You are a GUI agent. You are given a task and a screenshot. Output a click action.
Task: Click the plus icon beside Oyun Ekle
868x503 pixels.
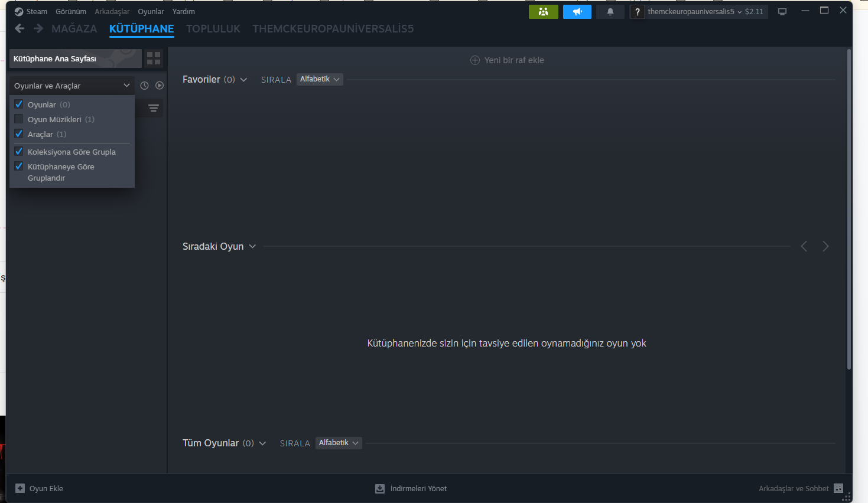click(x=20, y=488)
